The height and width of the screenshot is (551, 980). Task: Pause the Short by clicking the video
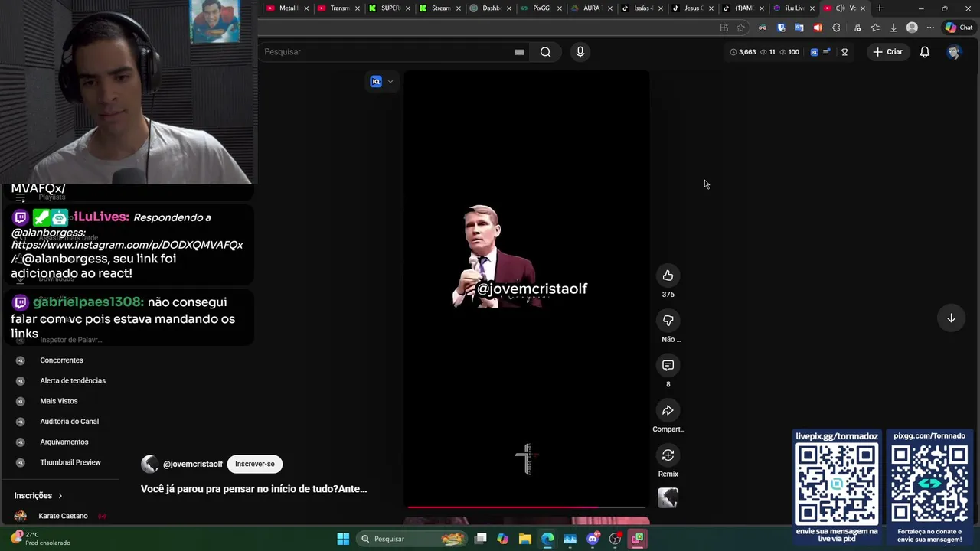pyautogui.click(x=527, y=289)
